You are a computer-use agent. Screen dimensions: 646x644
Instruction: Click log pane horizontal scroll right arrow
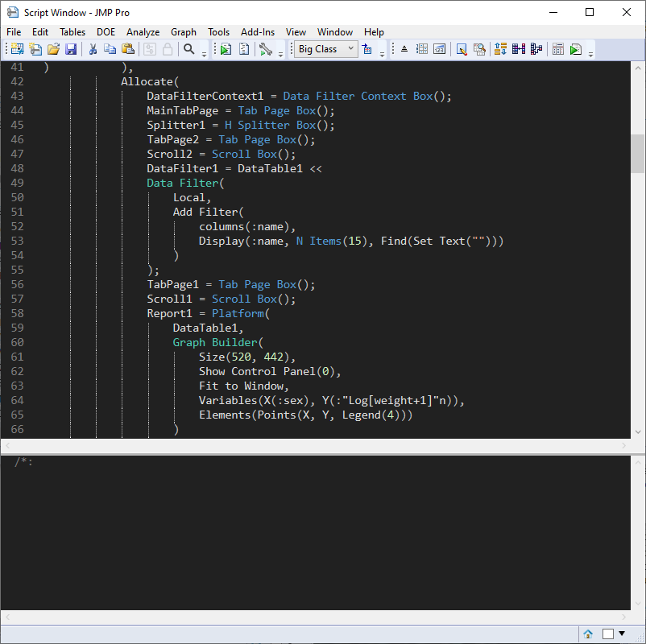pos(623,617)
